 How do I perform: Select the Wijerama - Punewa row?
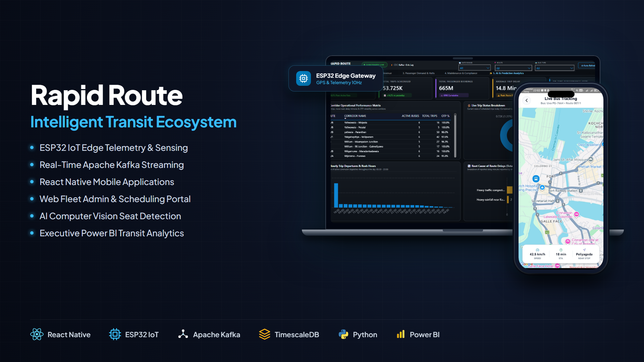coord(390,156)
